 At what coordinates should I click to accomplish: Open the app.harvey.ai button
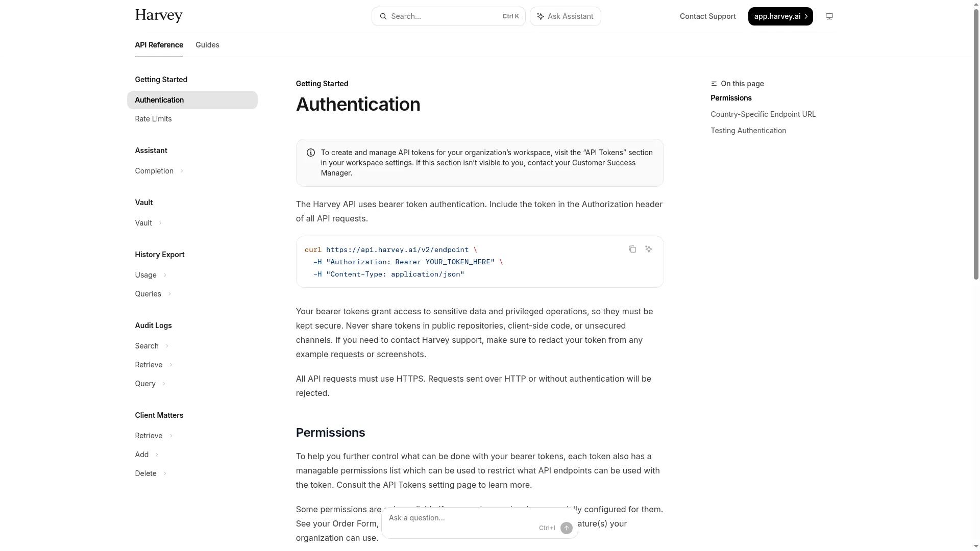pos(780,16)
